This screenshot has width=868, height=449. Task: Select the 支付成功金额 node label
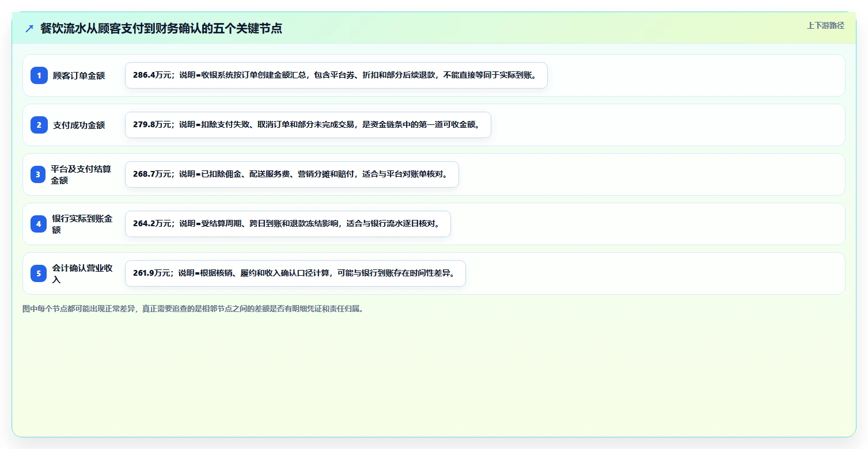[79, 125]
